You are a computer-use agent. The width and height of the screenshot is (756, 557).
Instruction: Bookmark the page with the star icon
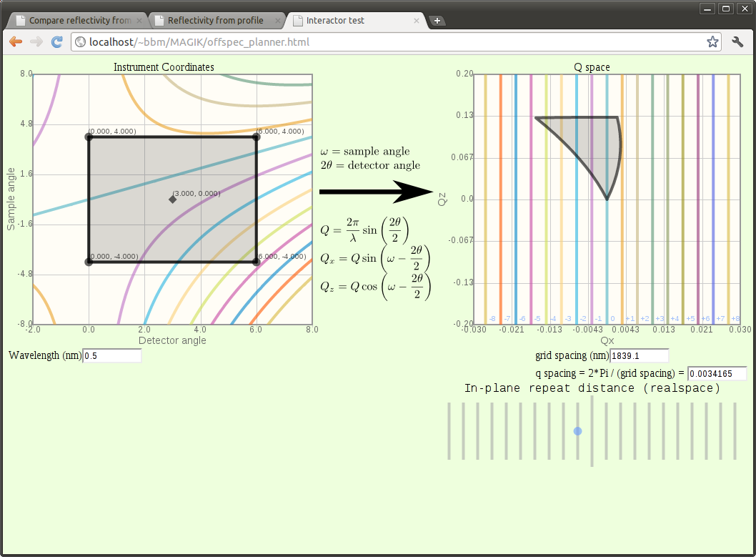pyautogui.click(x=712, y=42)
